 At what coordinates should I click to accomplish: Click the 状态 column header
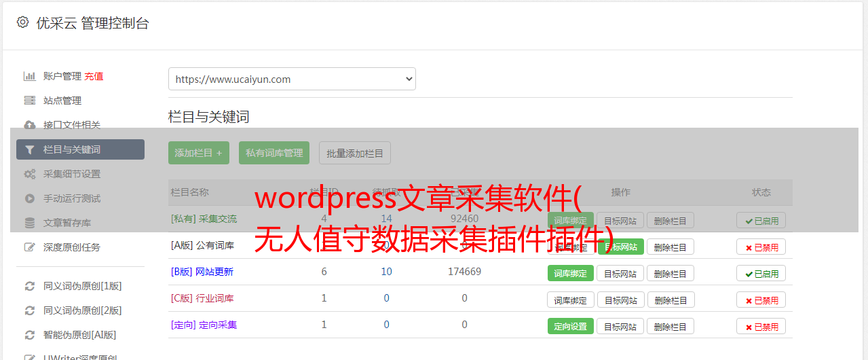(761, 192)
